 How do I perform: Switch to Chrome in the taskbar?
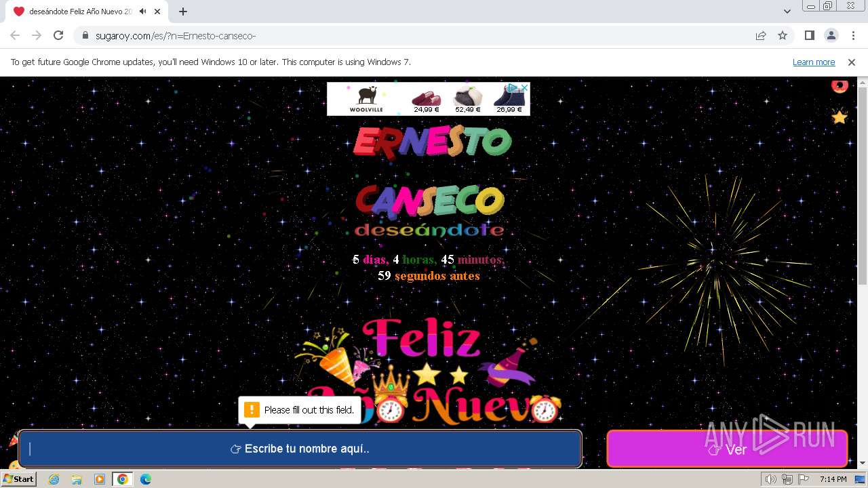pyautogui.click(x=122, y=479)
